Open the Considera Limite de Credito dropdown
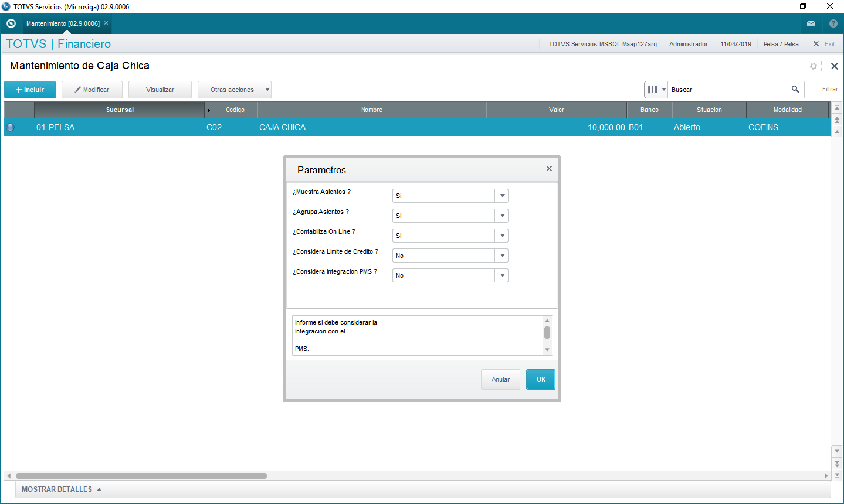 click(501, 256)
